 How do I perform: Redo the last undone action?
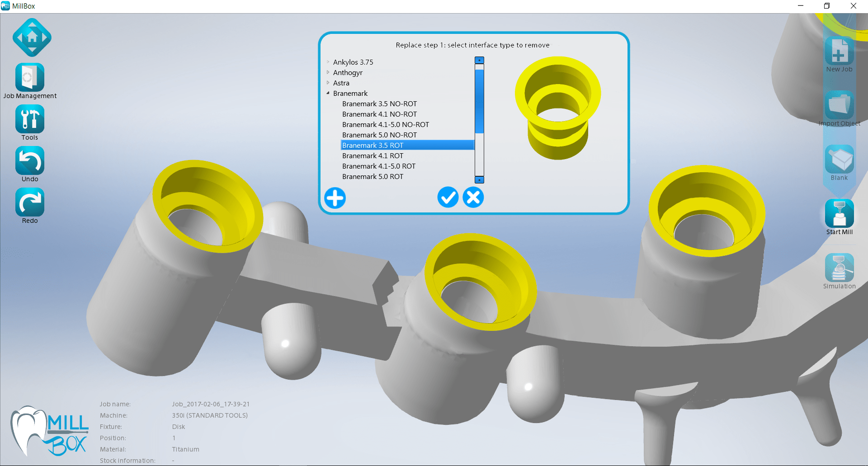(x=30, y=202)
